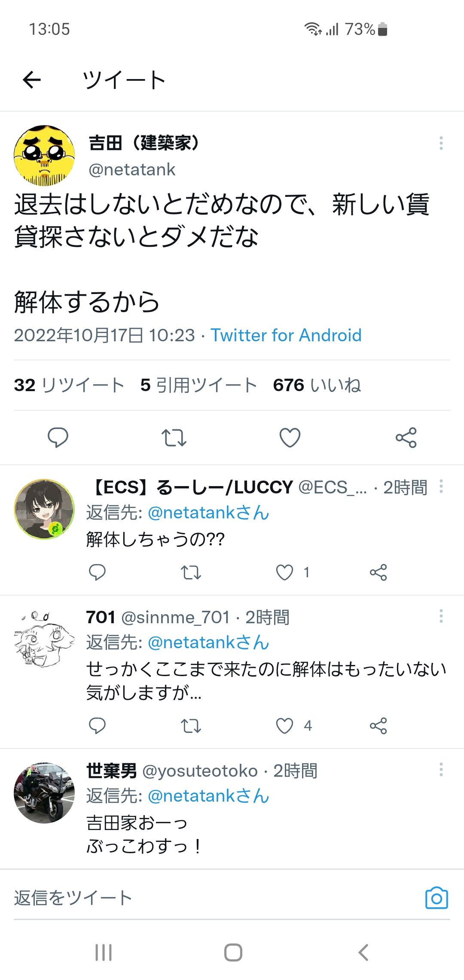This screenshot has height=980, width=464.
Task: Retweet the reply from sinnme_701
Action: [x=191, y=726]
